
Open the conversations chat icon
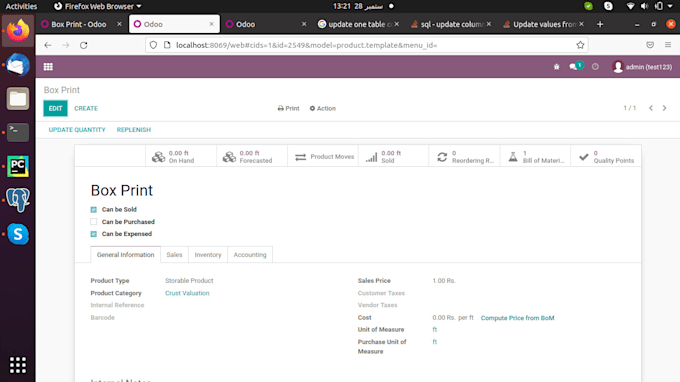575,66
